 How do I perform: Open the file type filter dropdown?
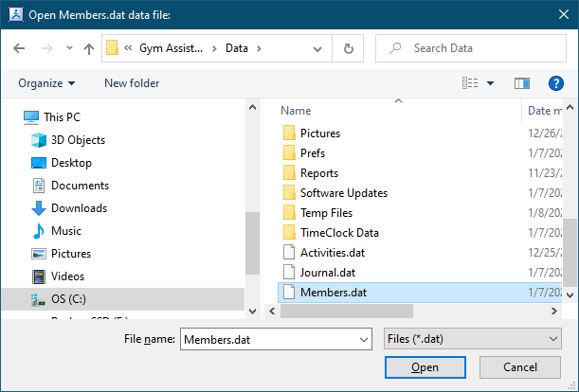471,338
